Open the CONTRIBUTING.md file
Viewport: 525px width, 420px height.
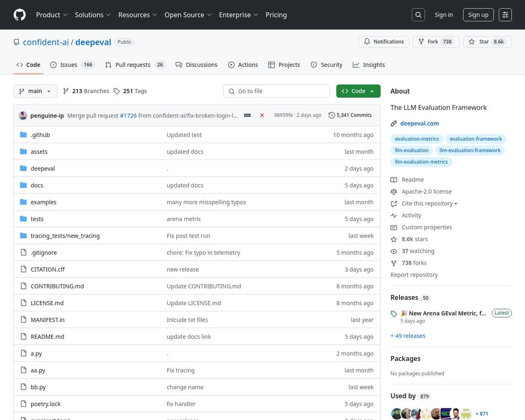57,286
